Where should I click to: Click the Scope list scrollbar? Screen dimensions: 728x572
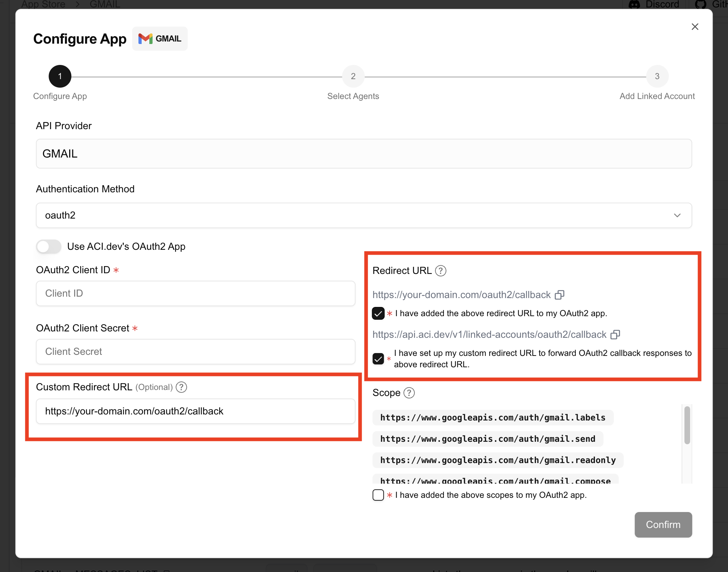pos(687,426)
